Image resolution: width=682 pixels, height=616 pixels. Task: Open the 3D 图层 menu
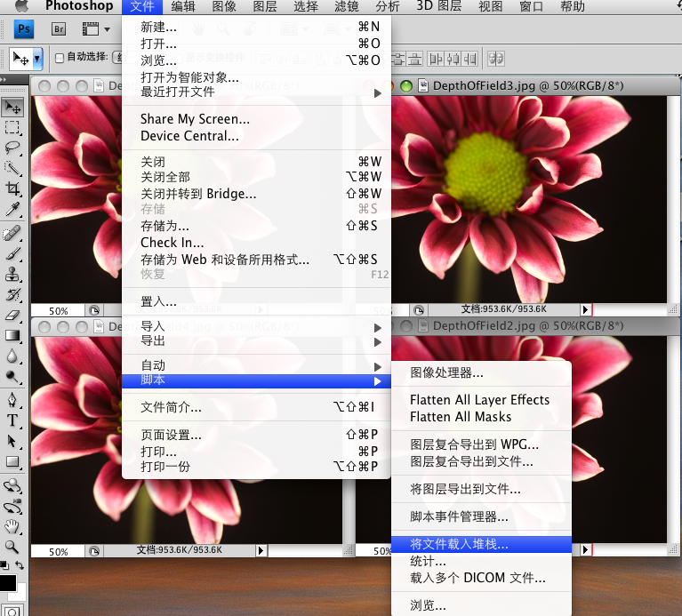[439, 6]
